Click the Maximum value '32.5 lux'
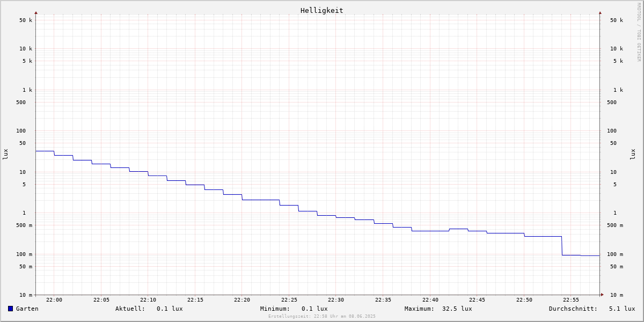This screenshot has width=644, height=322. 457,309
